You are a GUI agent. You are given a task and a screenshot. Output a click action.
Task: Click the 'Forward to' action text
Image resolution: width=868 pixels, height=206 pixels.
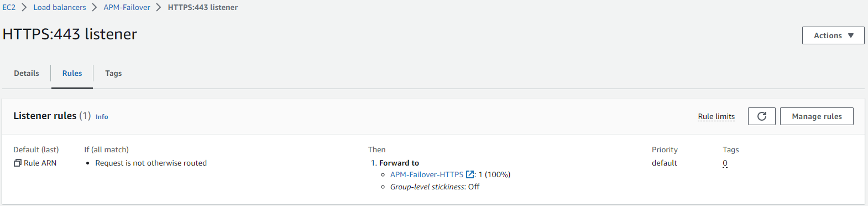(399, 163)
